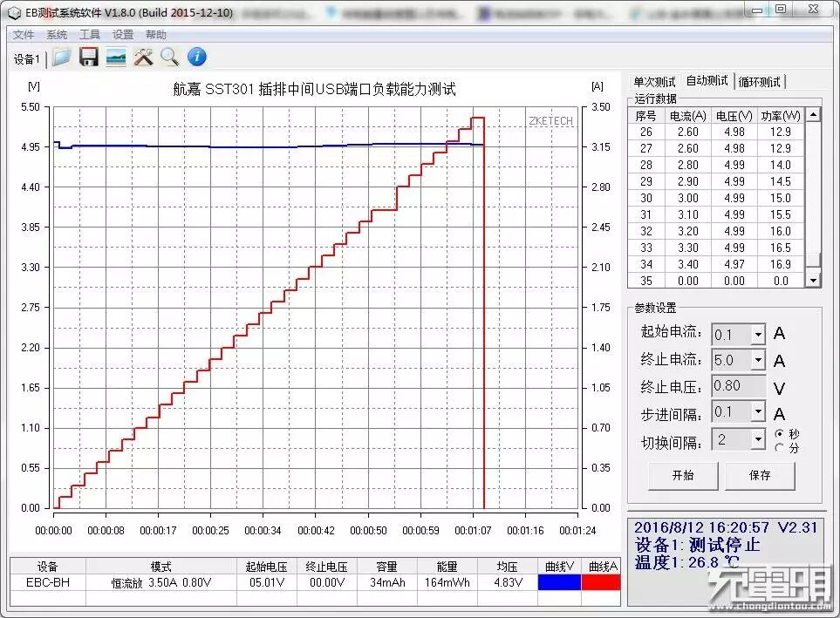
Task: Open the 文件 menu
Action: click(x=24, y=35)
